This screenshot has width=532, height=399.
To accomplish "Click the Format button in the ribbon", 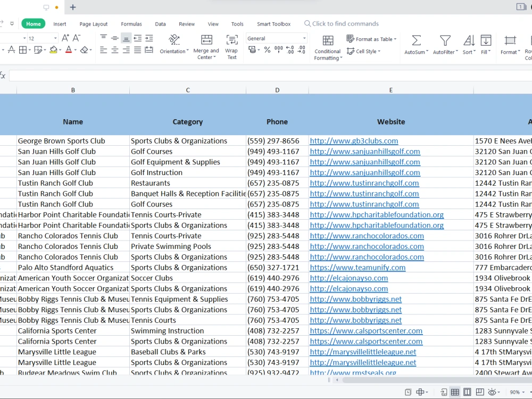I will click(x=510, y=45).
